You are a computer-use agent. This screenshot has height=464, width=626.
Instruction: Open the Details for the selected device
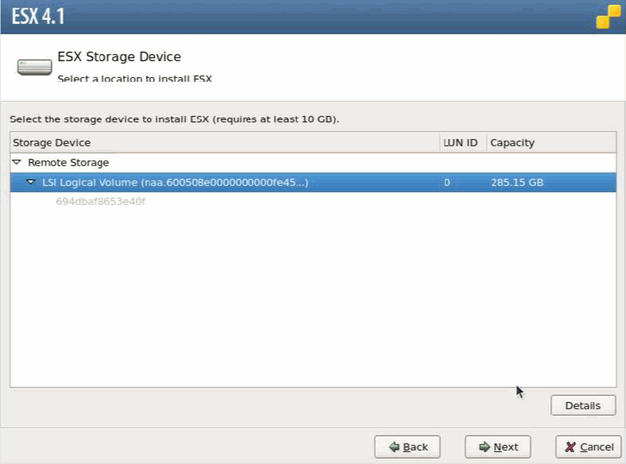click(x=582, y=405)
